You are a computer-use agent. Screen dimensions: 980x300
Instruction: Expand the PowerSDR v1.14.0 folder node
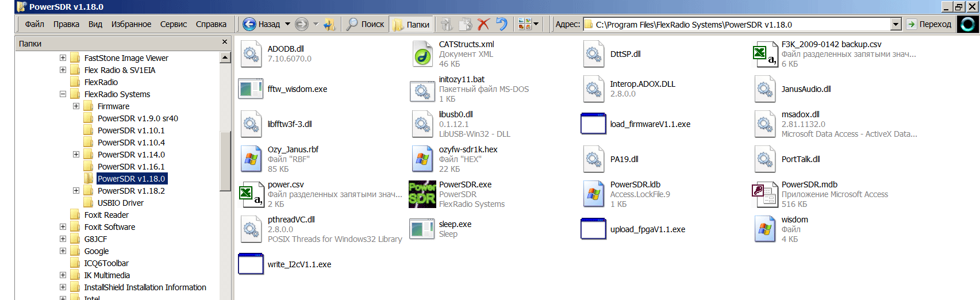(76, 155)
